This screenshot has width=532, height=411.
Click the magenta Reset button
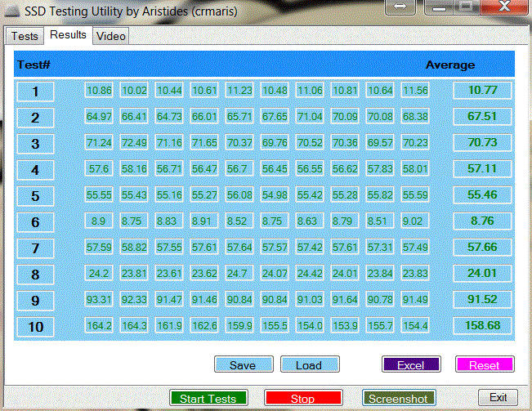click(484, 365)
